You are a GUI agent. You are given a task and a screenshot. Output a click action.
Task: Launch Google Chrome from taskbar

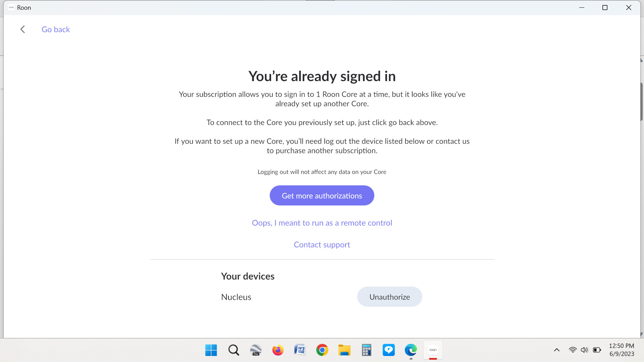point(322,350)
